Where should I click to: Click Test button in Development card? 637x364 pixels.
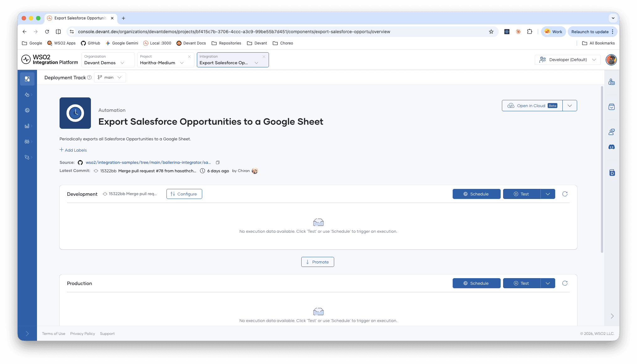(x=522, y=194)
